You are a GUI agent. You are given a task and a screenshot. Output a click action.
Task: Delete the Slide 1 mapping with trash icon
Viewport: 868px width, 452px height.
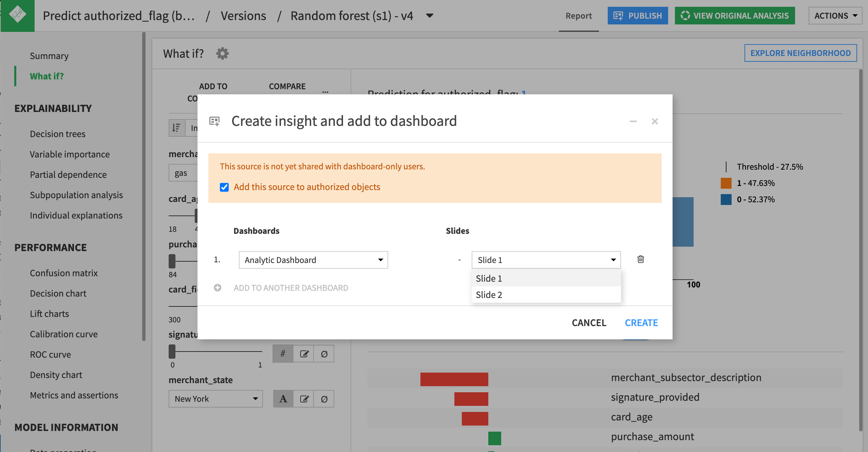[x=640, y=259]
